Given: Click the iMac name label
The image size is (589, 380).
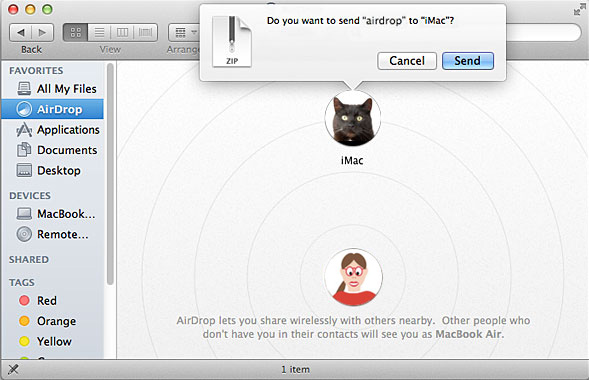Looking at the screenshot, I should click(352, 160).
